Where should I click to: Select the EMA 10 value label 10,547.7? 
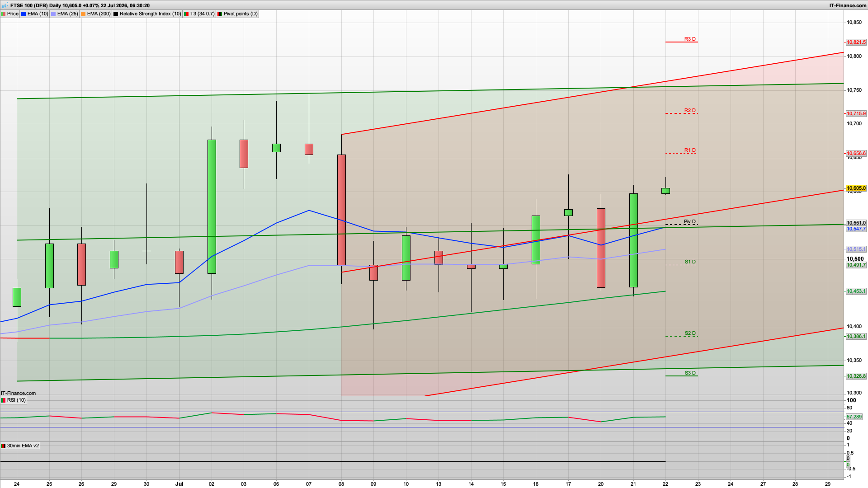click(x=856, y=229)
